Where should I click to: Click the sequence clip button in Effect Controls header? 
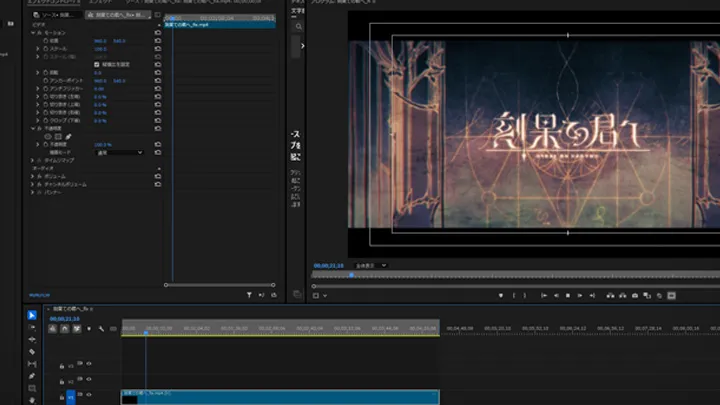coord(118,15)
